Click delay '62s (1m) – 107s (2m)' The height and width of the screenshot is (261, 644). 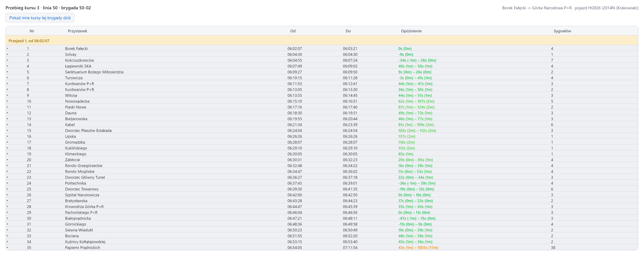coord(416,101)
